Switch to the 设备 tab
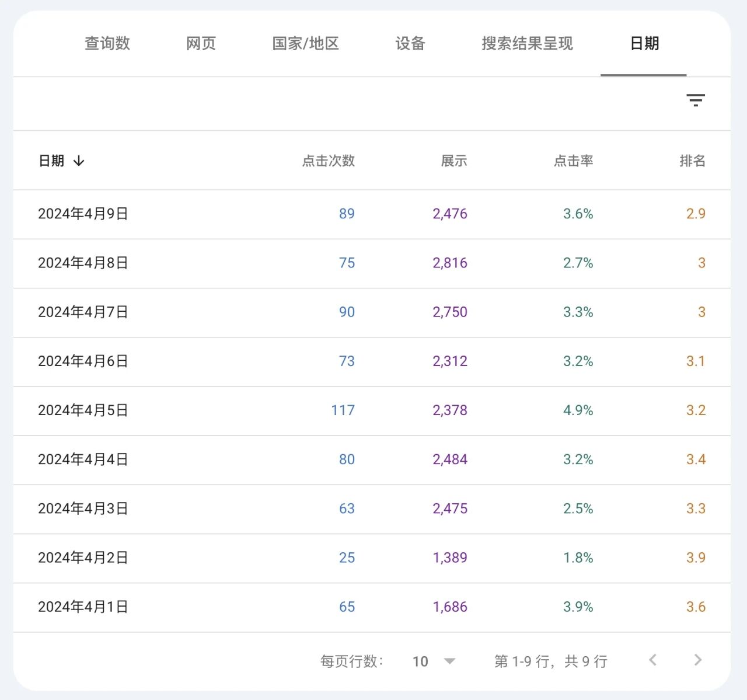 [x=410, y=44]
